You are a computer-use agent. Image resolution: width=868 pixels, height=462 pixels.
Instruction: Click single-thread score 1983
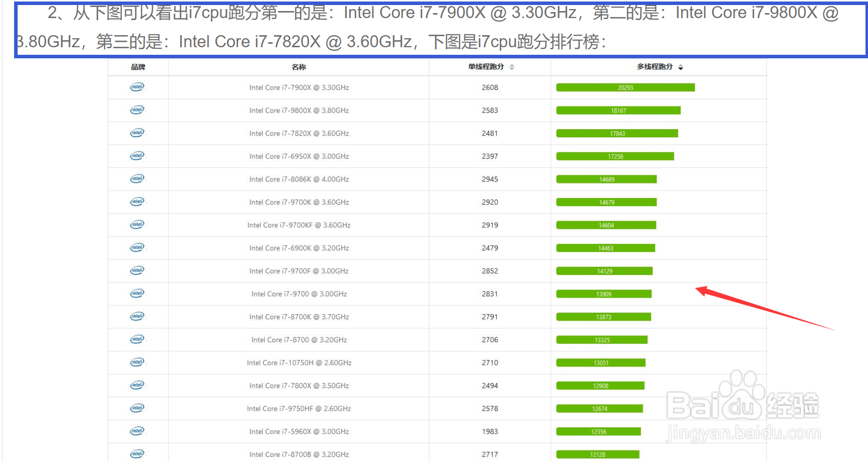tap(490, 432)
